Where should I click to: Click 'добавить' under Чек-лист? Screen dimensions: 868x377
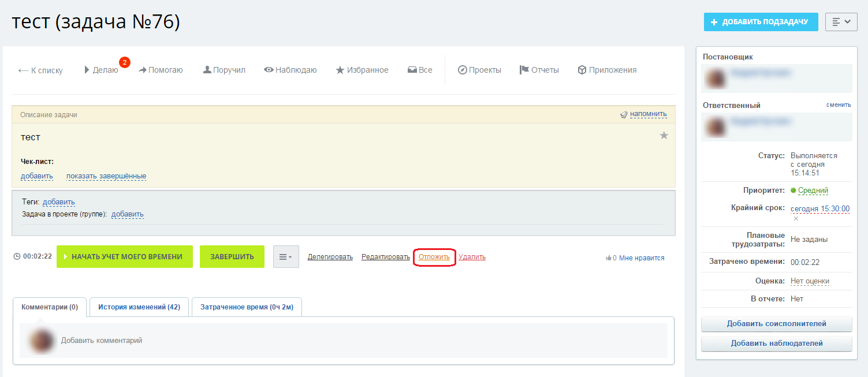(37, 176)
